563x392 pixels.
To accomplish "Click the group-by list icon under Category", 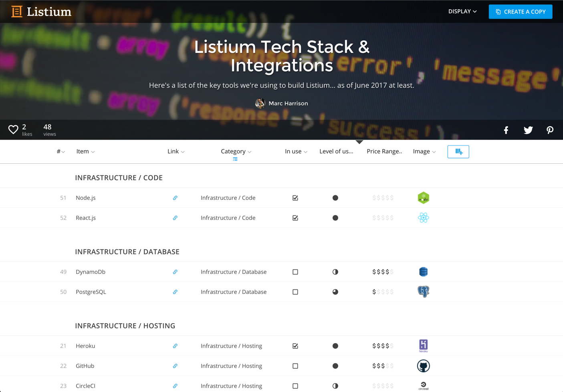I will [x=235, y=159].
